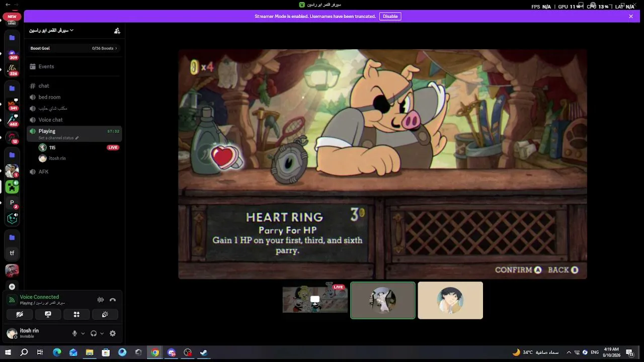Open the server with the 12 badge
Viewport: 644px width, 362px height.
click(12, 138)
